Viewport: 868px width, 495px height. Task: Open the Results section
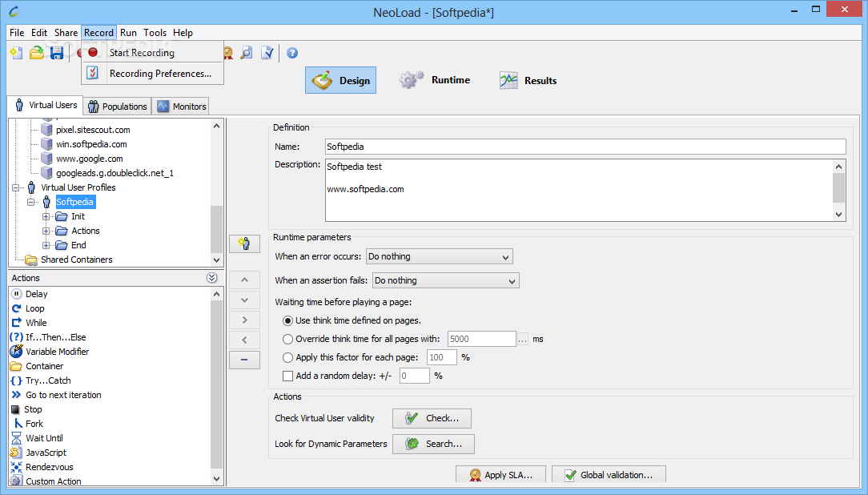click(528, 80)
